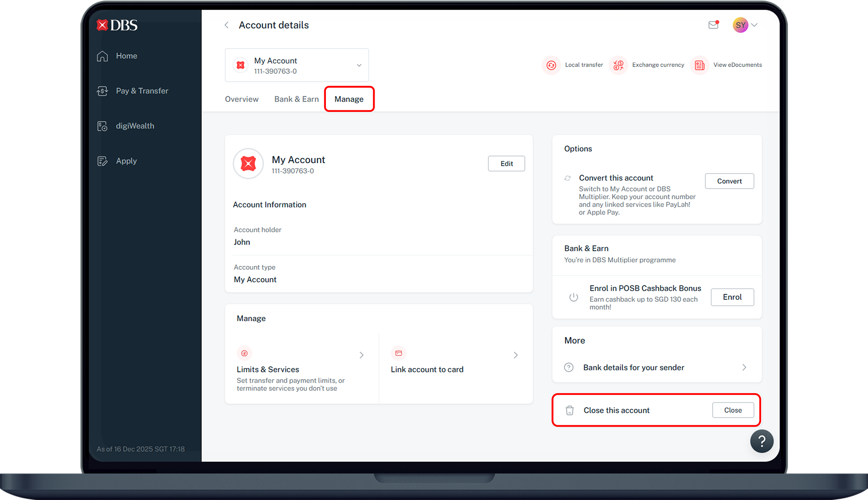Click the Pay & Transfer sidebar icon

click(x=102, y=91)
